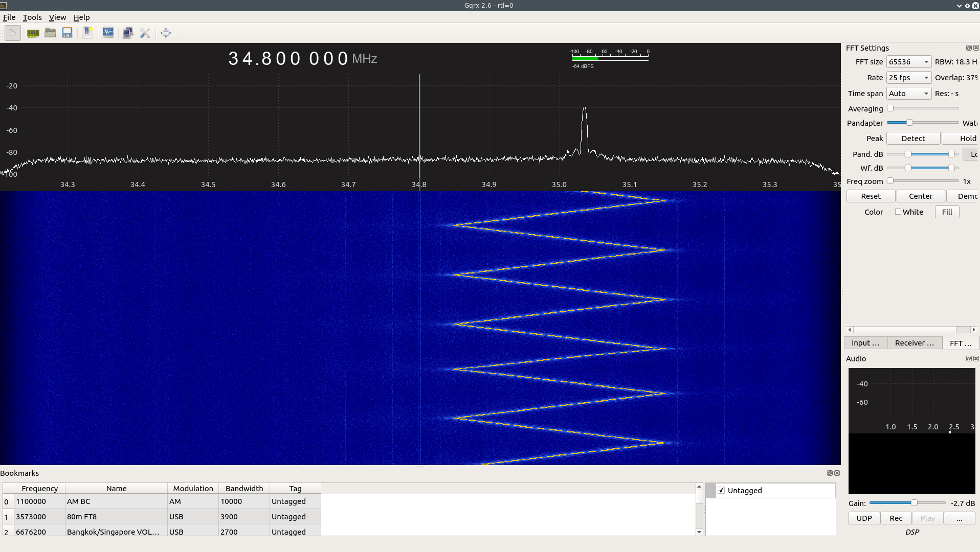Close the Bookmarks dock panel
Screen dimensions: 980x552
[837, 473]
